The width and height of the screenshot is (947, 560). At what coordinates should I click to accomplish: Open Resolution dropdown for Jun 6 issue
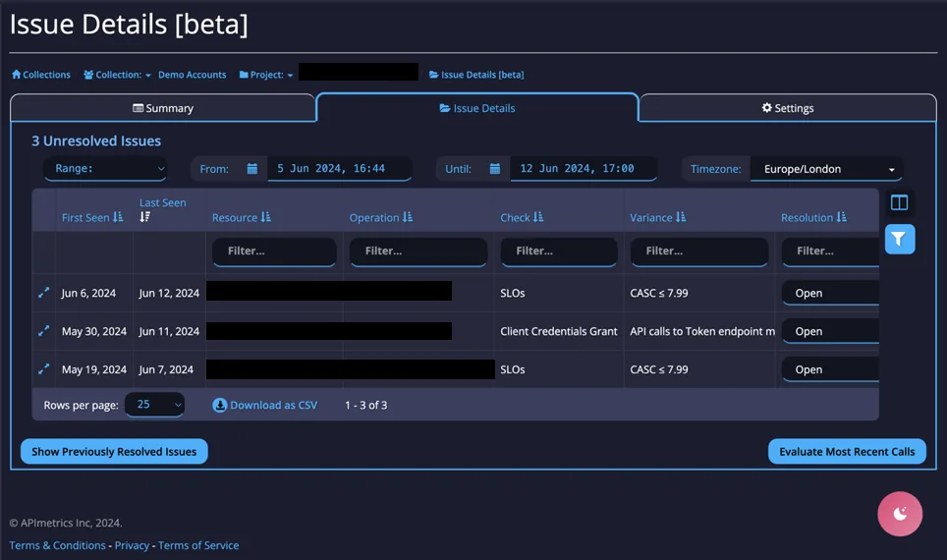(x=830, y=293)
